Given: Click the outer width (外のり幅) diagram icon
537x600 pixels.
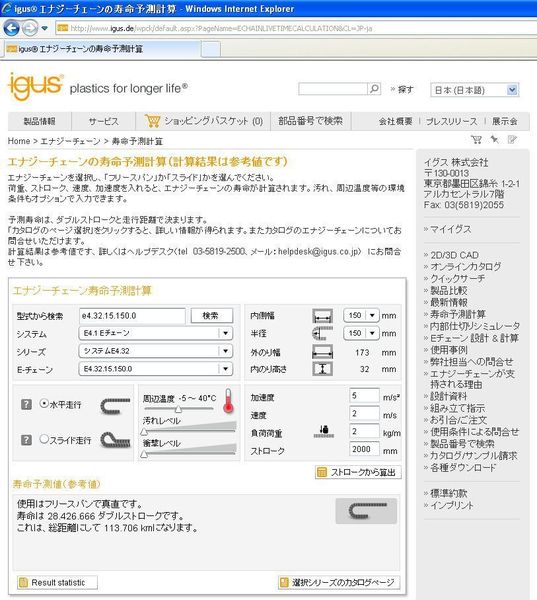Looking at the screenshot, I should click(x=322, y=352).
